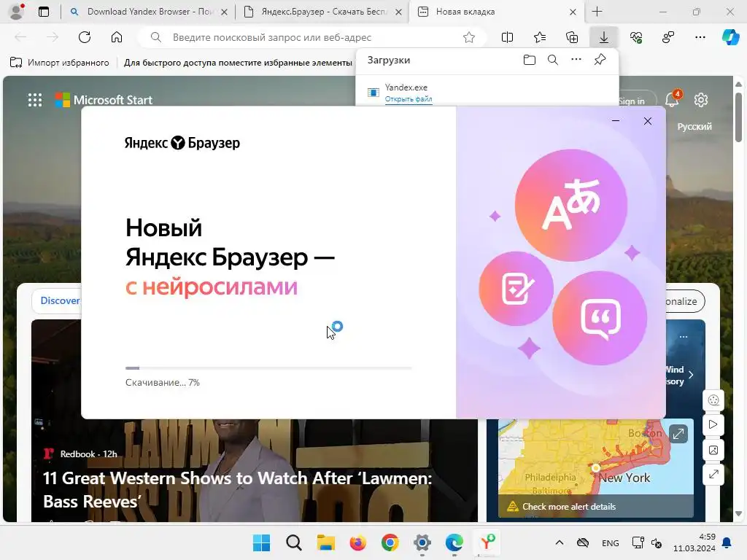Go to next weather card chevron
This screenshot has width=747, height=560.
tap(691, 375)
